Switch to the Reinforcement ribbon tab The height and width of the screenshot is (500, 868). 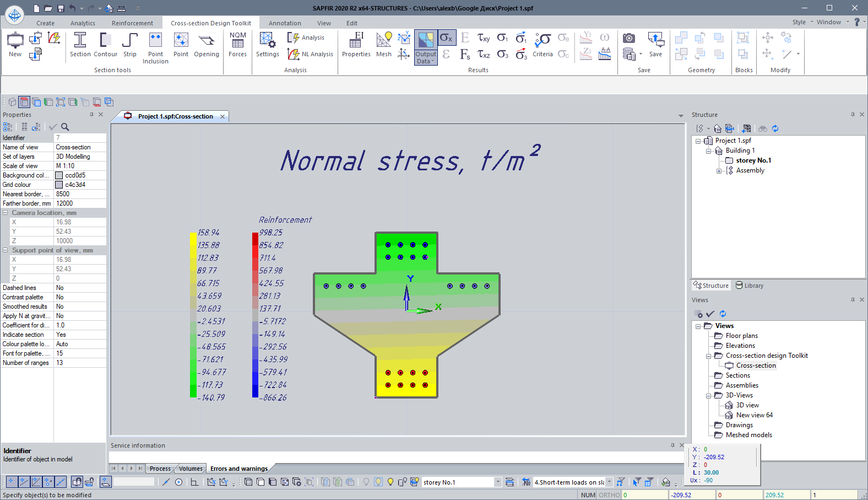tap(132, 23)
